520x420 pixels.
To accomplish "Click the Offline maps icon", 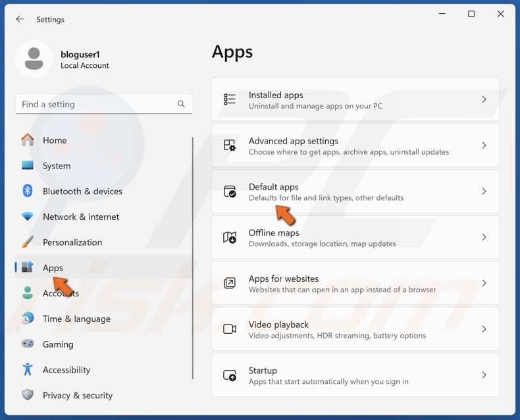I will 230,237.
